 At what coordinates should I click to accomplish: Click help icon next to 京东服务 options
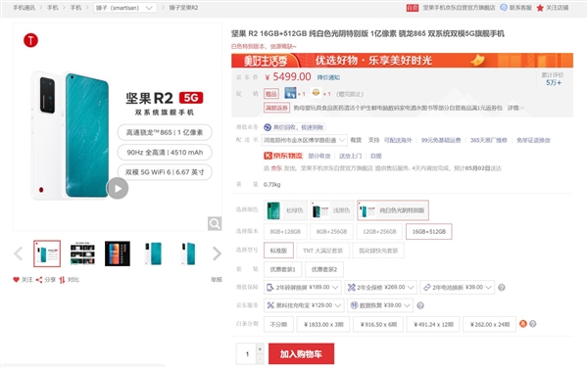coord(420,306)
